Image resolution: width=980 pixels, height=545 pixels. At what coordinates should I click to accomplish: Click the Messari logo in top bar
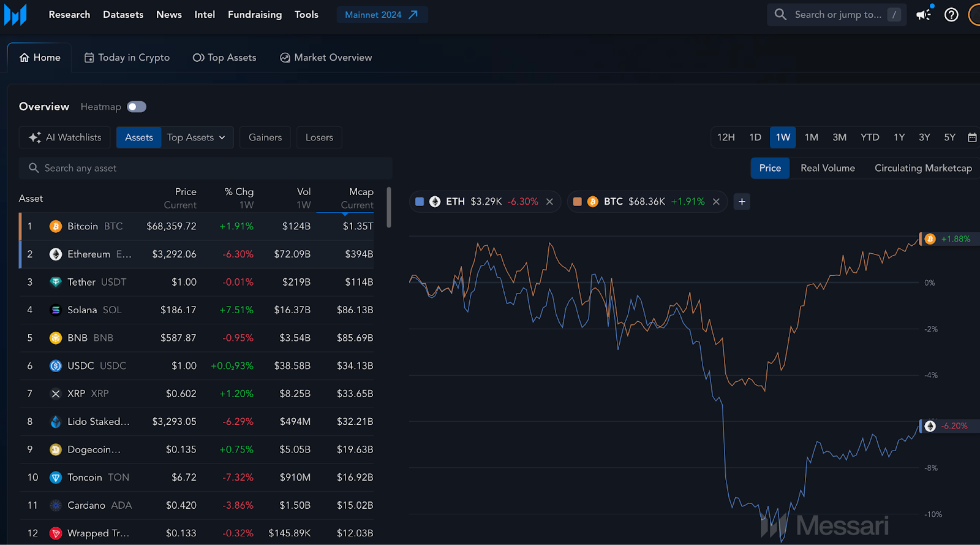click(15, 15)
